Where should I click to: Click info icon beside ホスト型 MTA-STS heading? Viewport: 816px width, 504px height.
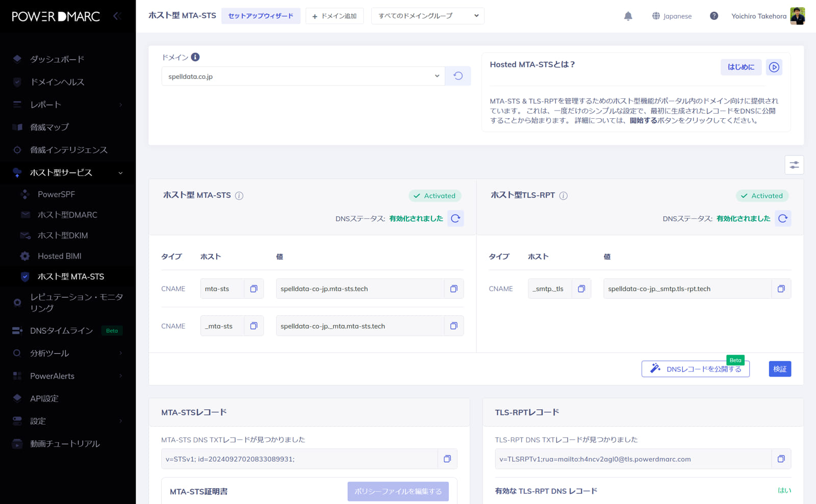click(239, 196)
